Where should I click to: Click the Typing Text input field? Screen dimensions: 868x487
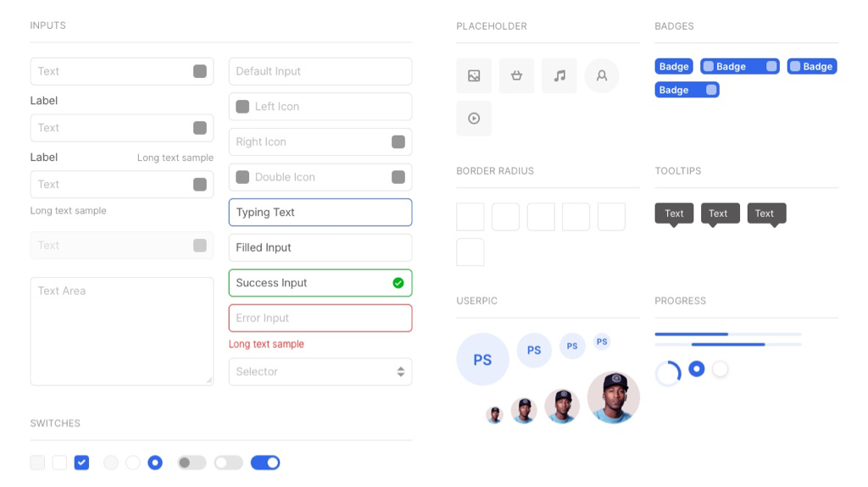click(x=320, y=213)
